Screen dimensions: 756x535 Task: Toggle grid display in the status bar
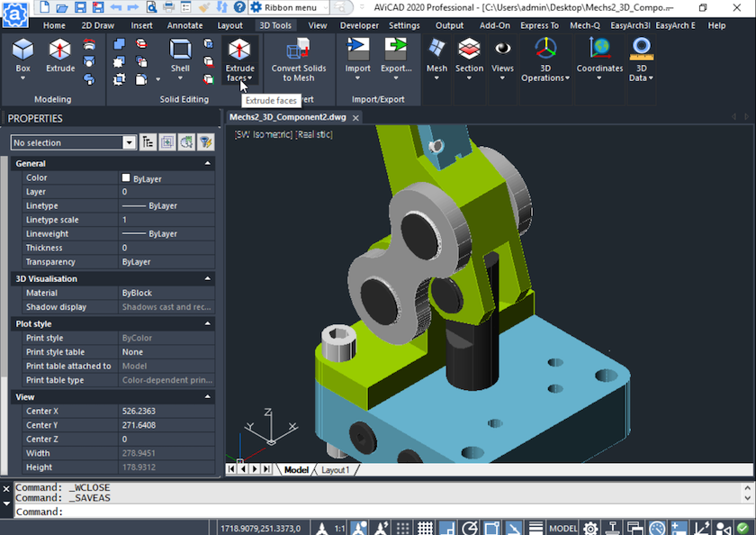pyautogui.click(x=424, y=529)
